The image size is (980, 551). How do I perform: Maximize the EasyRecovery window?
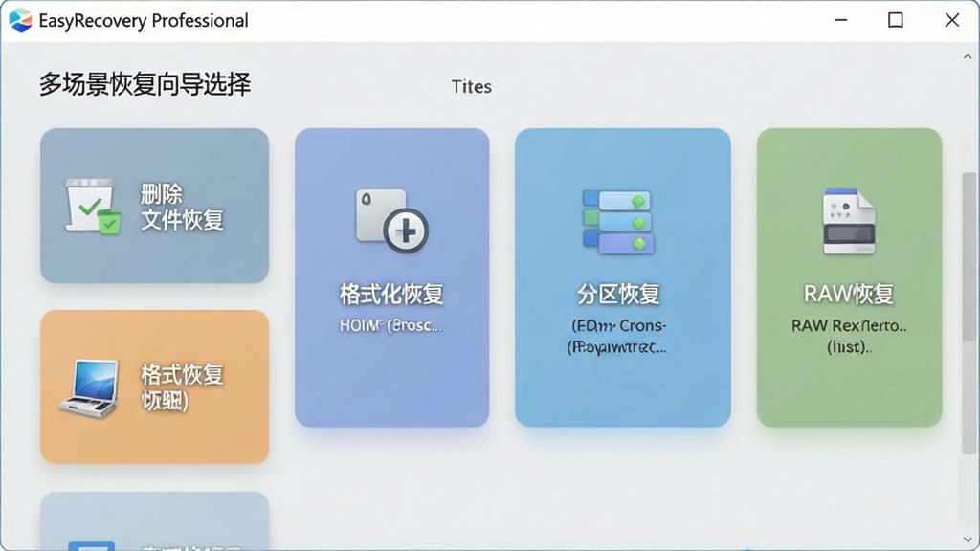coord(896,21)
